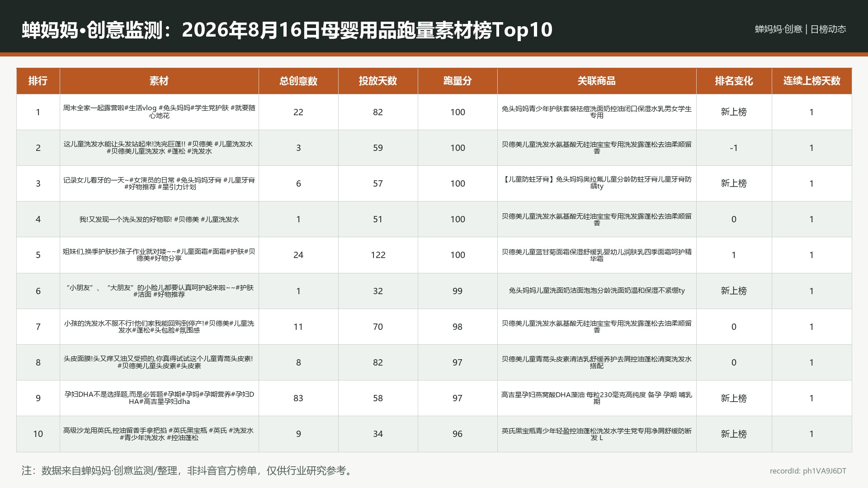Select material text 周末全家一起露营啦
This screenshot has width=868, height=488.
click(159, 112)
